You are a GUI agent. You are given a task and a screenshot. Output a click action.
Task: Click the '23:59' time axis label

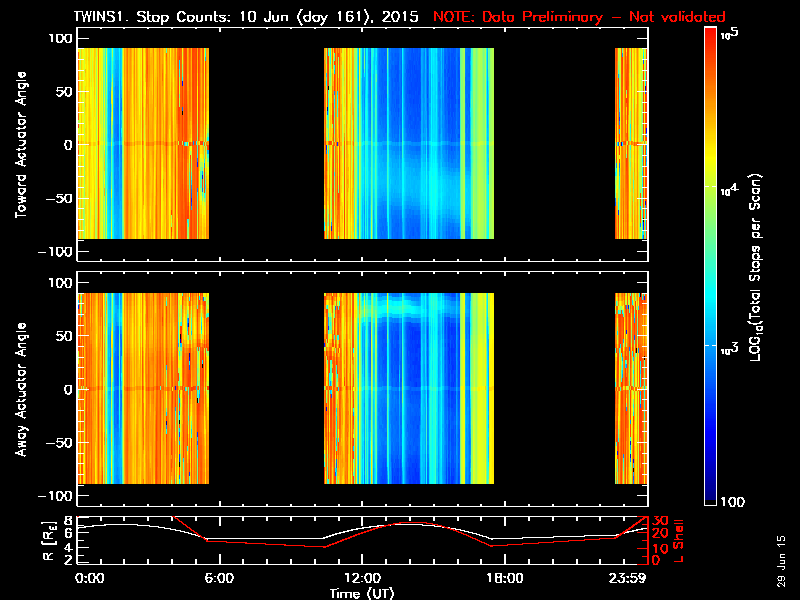point(627,578)
